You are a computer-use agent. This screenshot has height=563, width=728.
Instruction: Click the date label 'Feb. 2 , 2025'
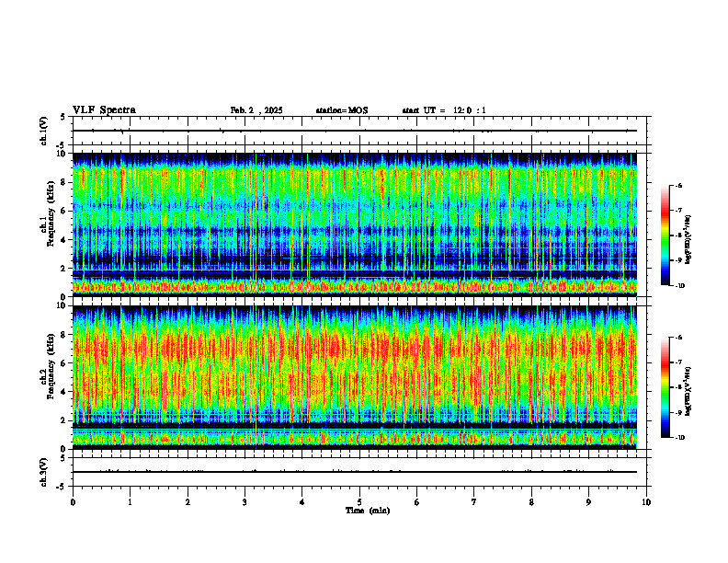256,110
